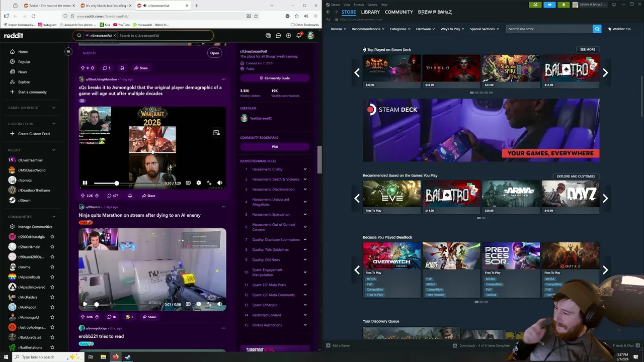The height and width of the screenshot is (362, 644).
Task: Star the r/ArcRaiders community
Action: coord(52,297)
